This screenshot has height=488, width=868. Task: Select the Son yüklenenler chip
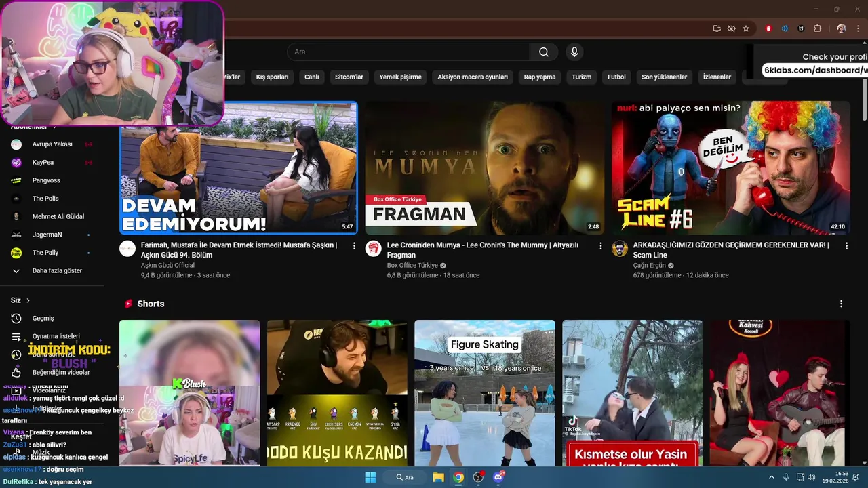665,77
